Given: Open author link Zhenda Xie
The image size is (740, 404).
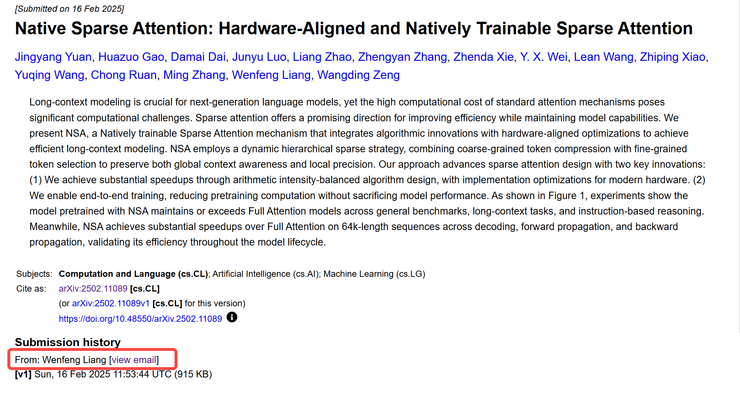Looking at the screenshot, I should tap(483, 57).
